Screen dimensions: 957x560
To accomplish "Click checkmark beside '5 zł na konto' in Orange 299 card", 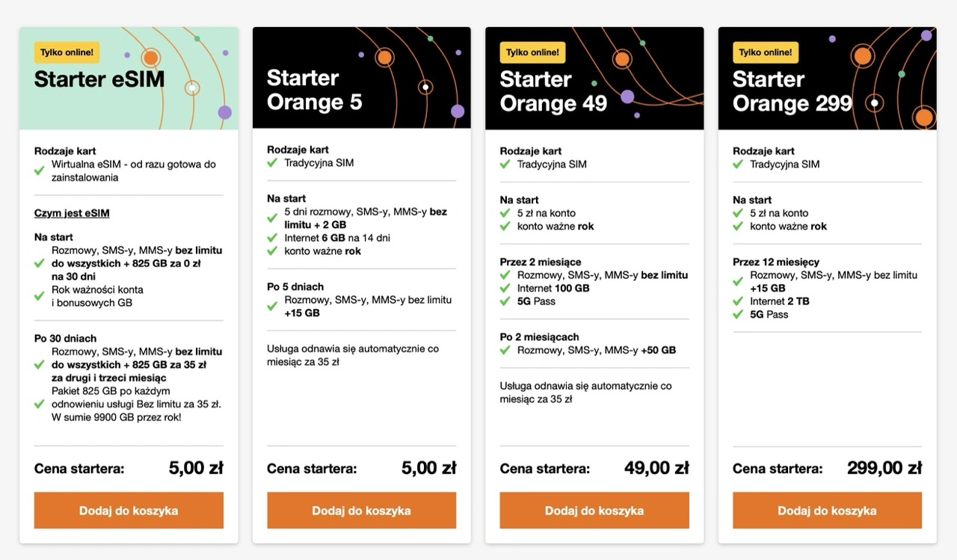I will pyautogui.click(x=738, y=213).
